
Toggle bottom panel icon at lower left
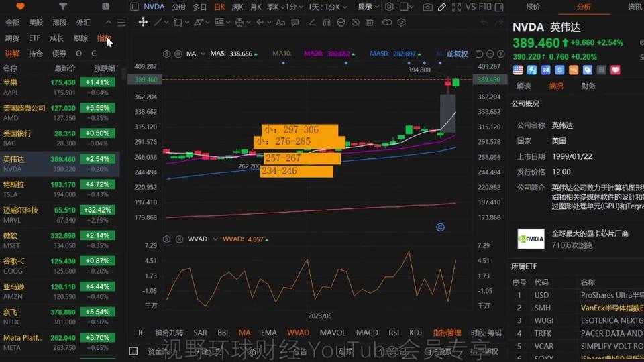tap(133, 351)
